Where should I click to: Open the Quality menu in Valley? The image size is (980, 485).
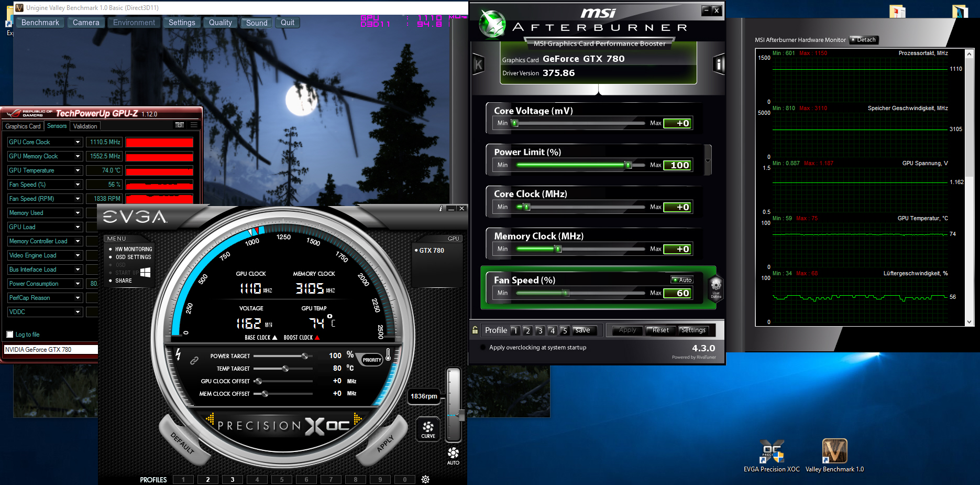pyautogui.click(x=221, y=23)
